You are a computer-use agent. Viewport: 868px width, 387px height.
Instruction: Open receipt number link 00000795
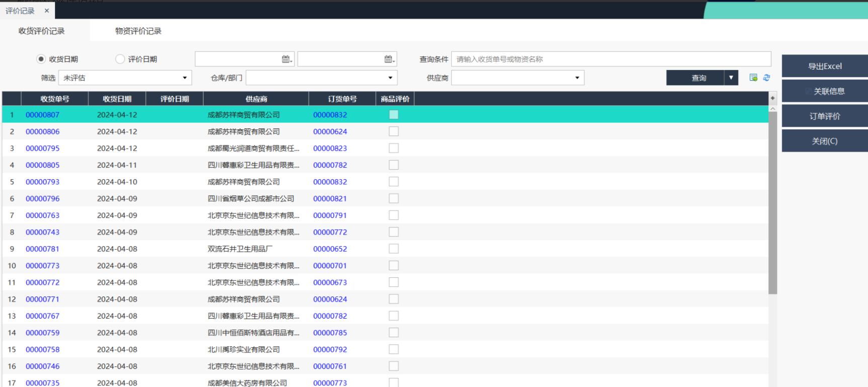[x=43, y=148]
